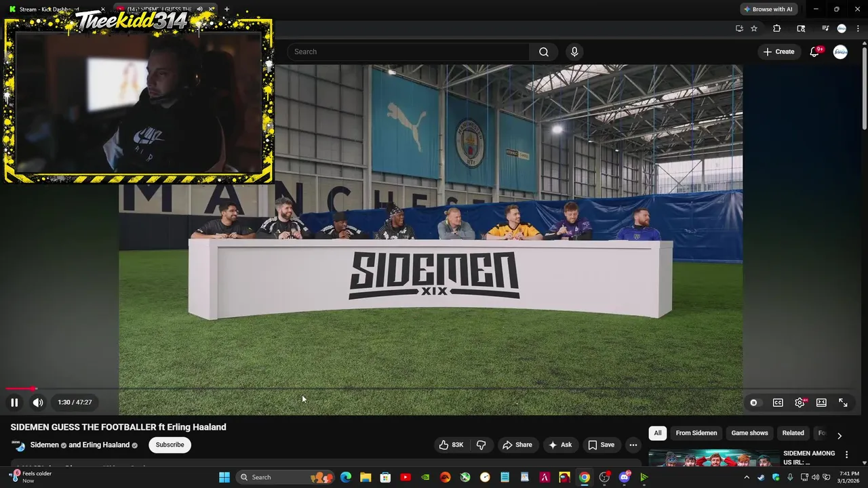The width and height of the screenshot is (868, 488).
Task: Open the Xbox app in the taskbar
Action: tap(465, 477)
